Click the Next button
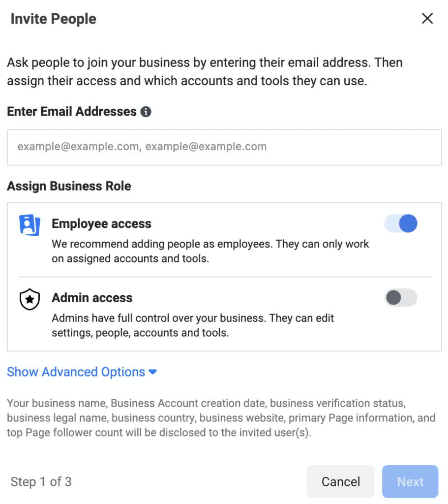Screen dimensions: 448x504 tap(410, 481)
